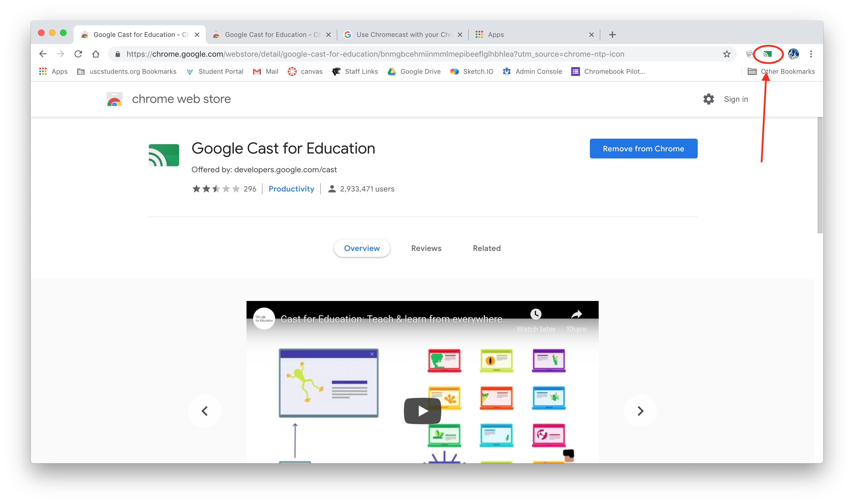
Task: Go to the home page icon
Action: click(96, 54)
